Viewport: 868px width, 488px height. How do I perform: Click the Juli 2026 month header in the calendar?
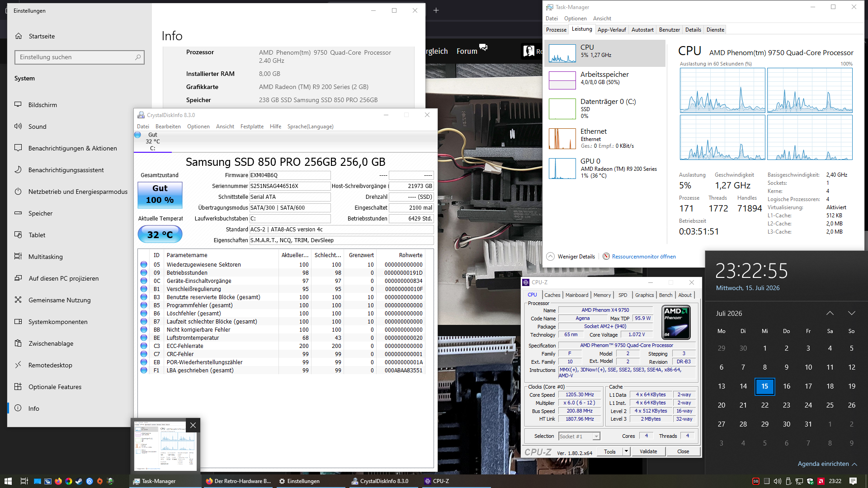[x=729, y=313]
